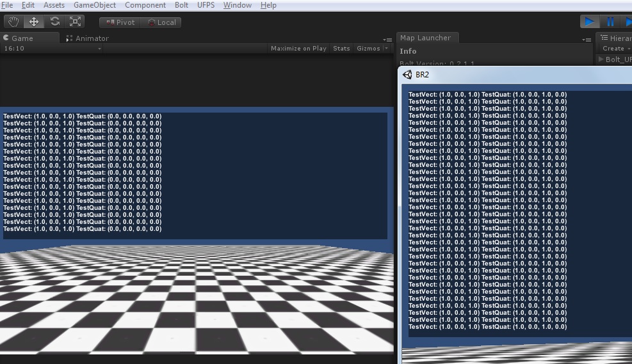Open the Game panel options menu
632x364 pixels.
pyautogui.click(x=387, y=40)
